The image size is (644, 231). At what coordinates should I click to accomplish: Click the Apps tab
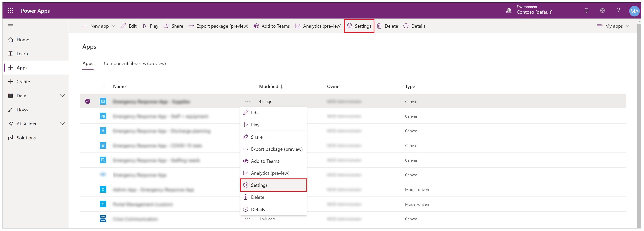[88, 63]
